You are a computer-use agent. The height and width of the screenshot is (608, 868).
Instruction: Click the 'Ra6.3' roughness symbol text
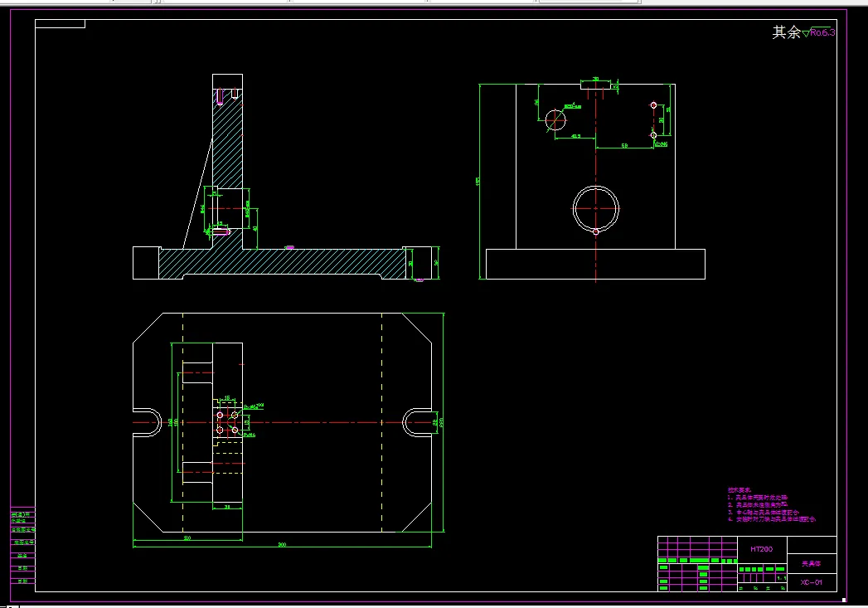822,32
